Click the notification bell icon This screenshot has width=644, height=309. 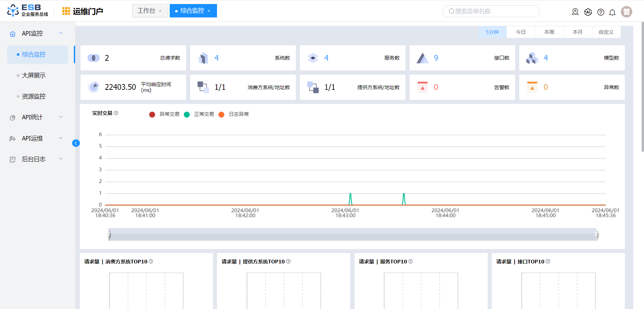[x=612, y=12]
